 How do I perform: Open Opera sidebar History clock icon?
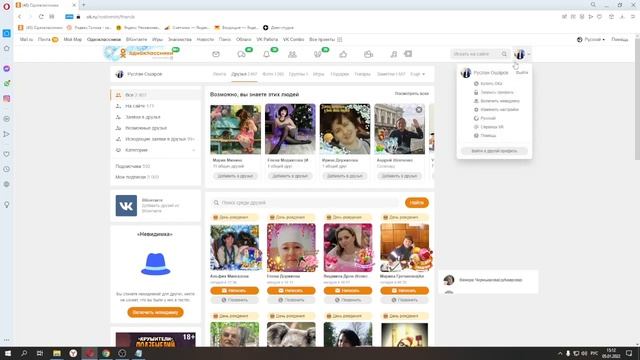tap(7, 169)
